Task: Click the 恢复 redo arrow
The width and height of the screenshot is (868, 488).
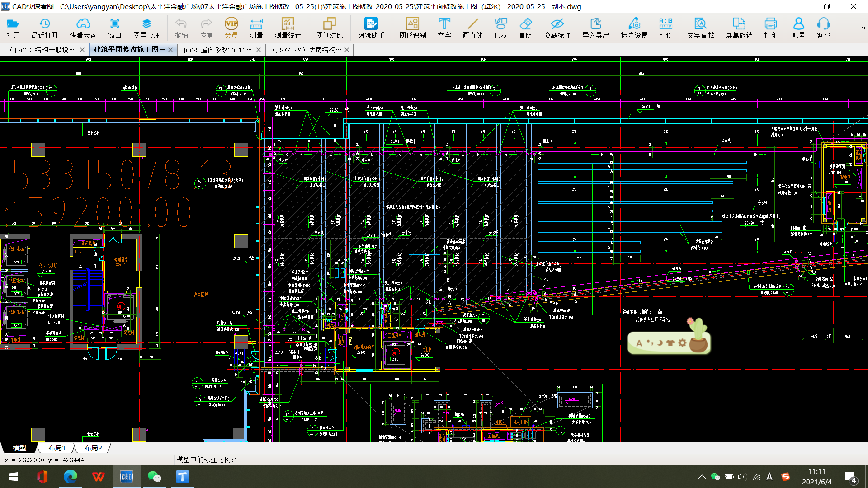Action: pos(206,28)
